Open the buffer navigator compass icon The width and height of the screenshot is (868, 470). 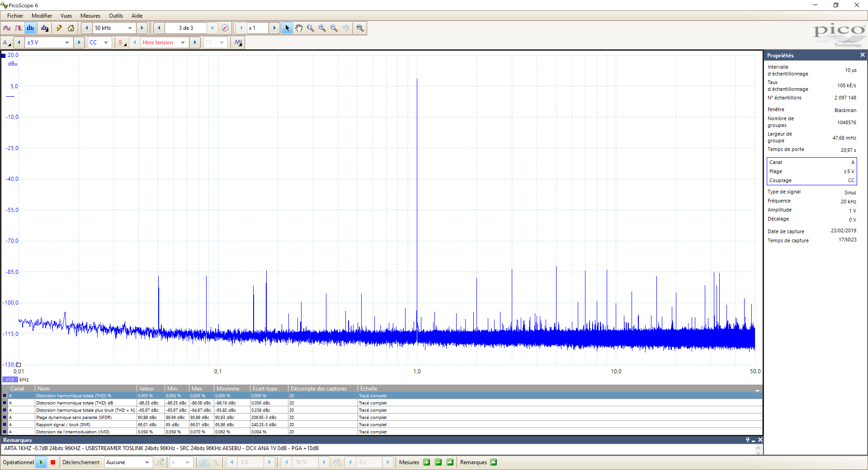225,28
